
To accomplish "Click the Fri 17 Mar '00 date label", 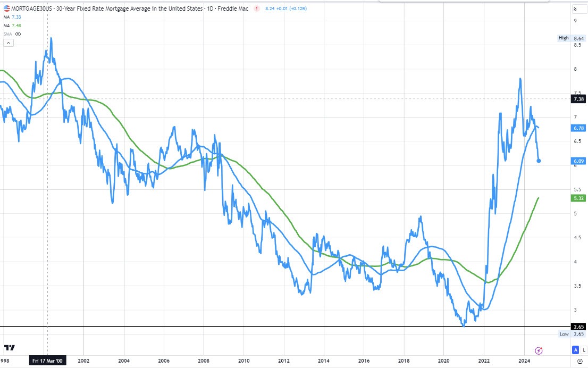I will point(47,361).
